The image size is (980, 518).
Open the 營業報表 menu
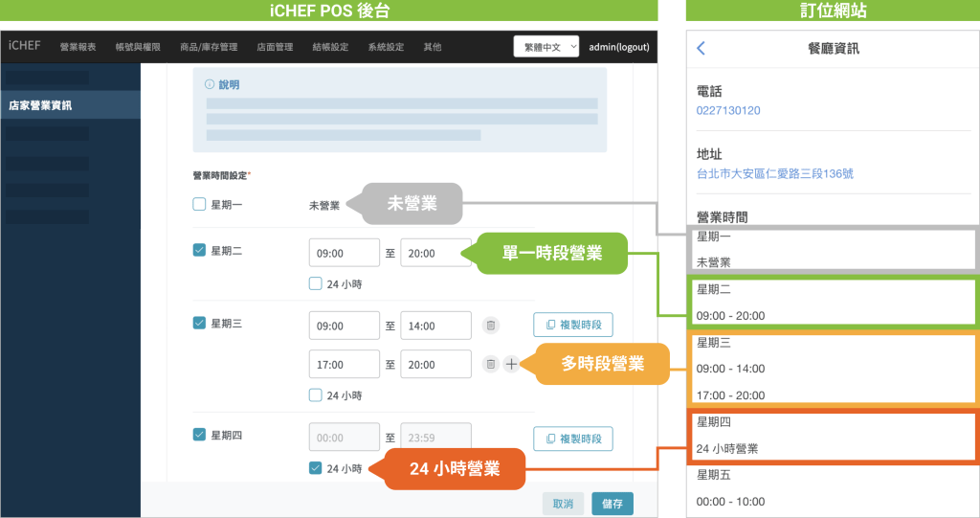78,47
